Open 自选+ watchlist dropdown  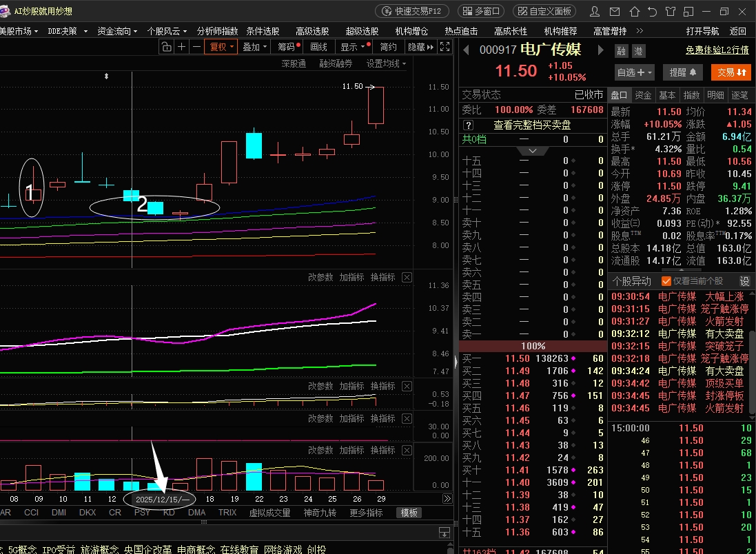click(635, 72)
